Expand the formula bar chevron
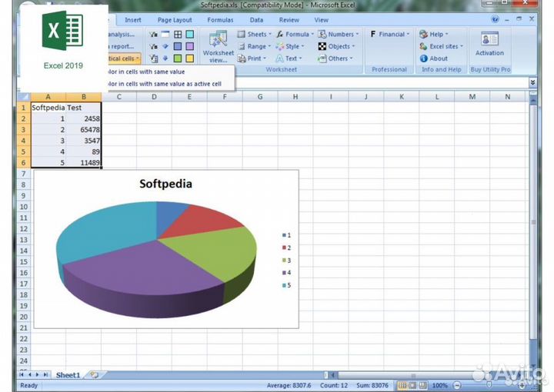 [532, 82]
